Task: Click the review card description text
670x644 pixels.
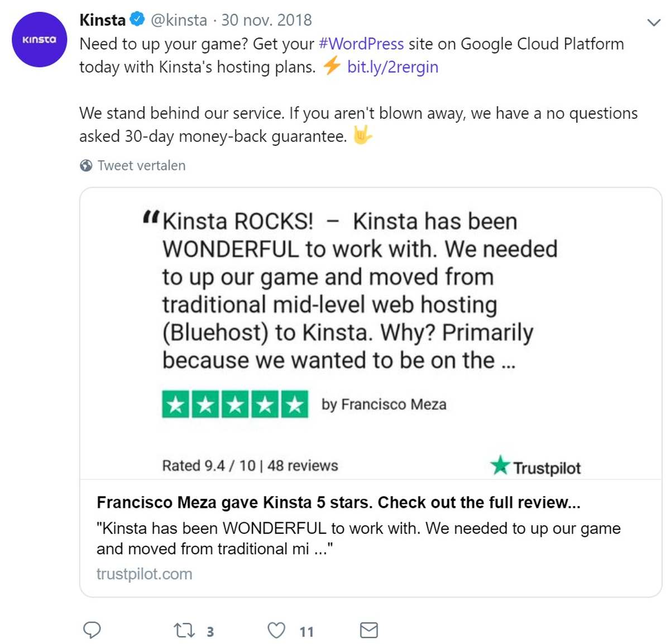Action: pos(357,538)
